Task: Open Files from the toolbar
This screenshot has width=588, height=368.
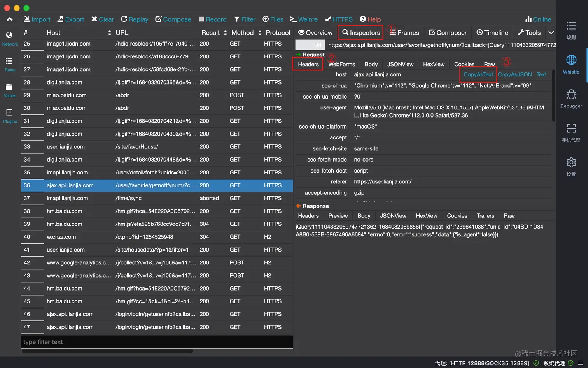Action: 273,19
